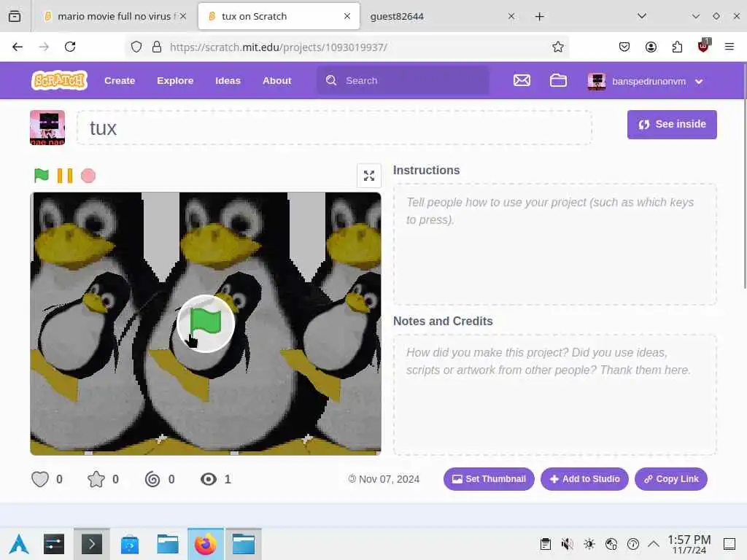The image size is (747, 560).
Task: Open brightness icon in system tray
Action: click(589, 544)
